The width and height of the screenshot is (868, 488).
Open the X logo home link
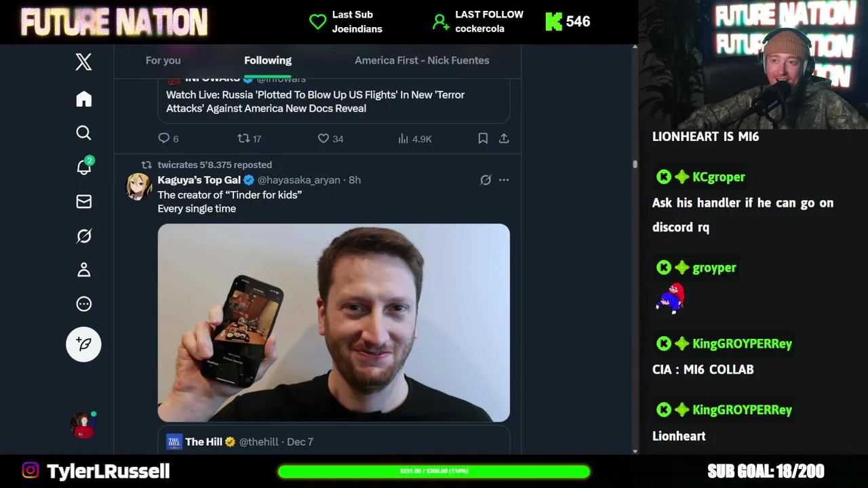83,62
